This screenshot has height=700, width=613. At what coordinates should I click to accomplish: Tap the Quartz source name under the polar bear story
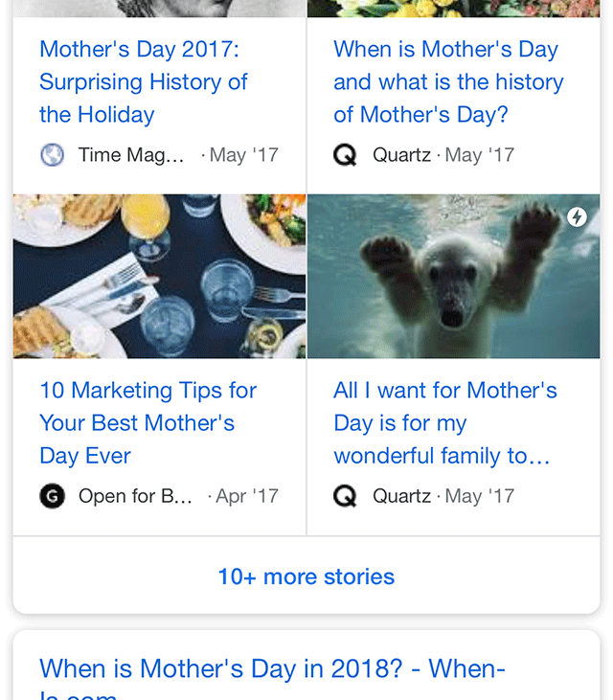pyautogui.click(x=401, y=496)
